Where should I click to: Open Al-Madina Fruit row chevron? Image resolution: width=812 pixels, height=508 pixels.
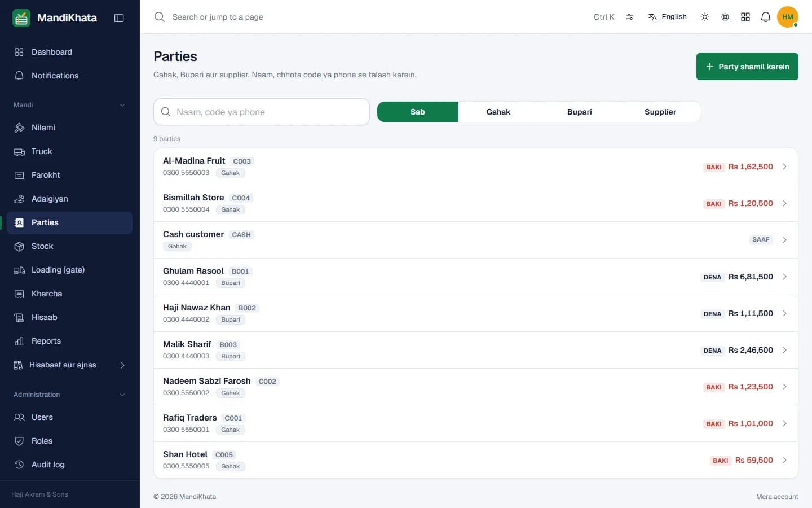(x=784, y=167)
